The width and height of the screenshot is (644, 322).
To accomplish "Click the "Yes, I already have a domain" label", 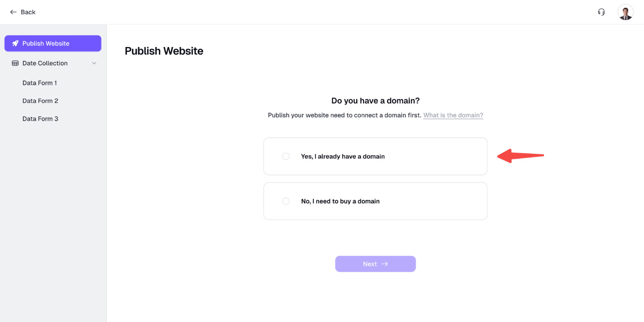I will pos(343,157).
